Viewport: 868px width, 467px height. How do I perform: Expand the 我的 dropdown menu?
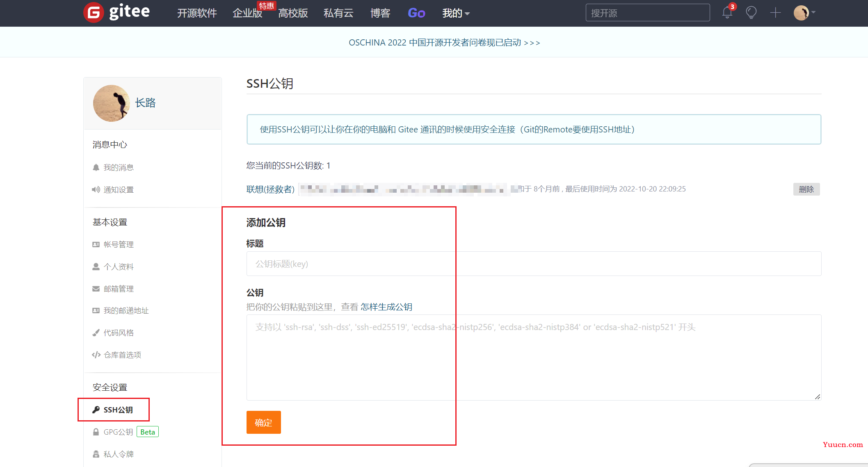(x=456, y=13)
